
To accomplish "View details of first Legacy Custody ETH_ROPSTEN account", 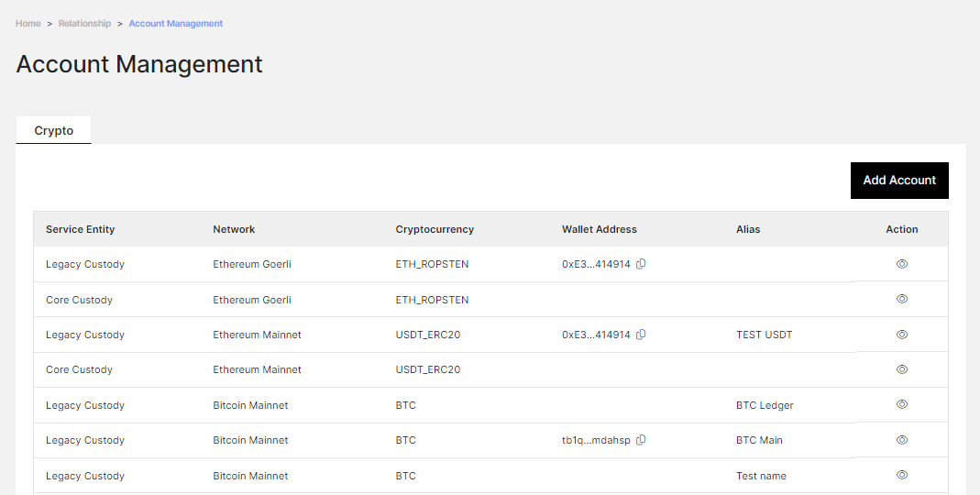I will (x=901, y=264).
